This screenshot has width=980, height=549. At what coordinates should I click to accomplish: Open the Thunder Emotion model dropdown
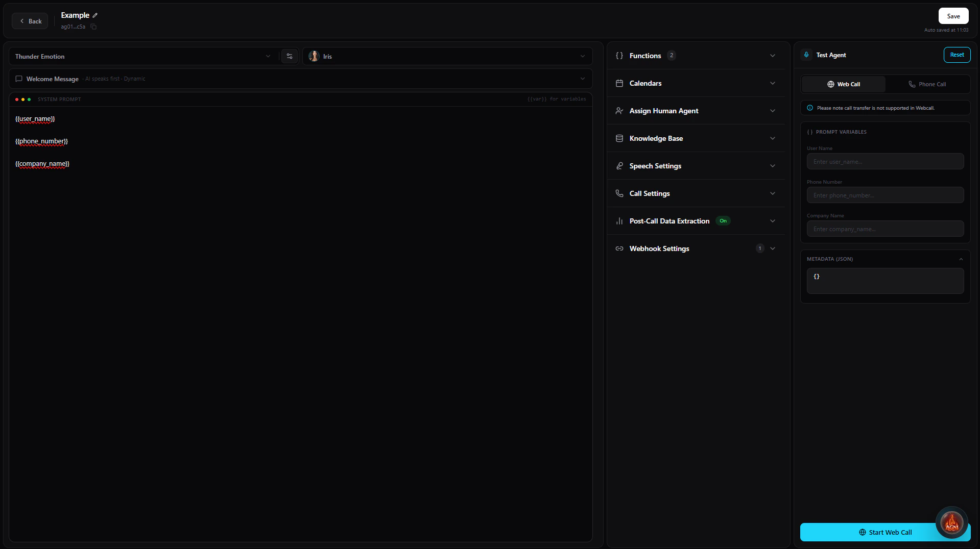point(143,56)
